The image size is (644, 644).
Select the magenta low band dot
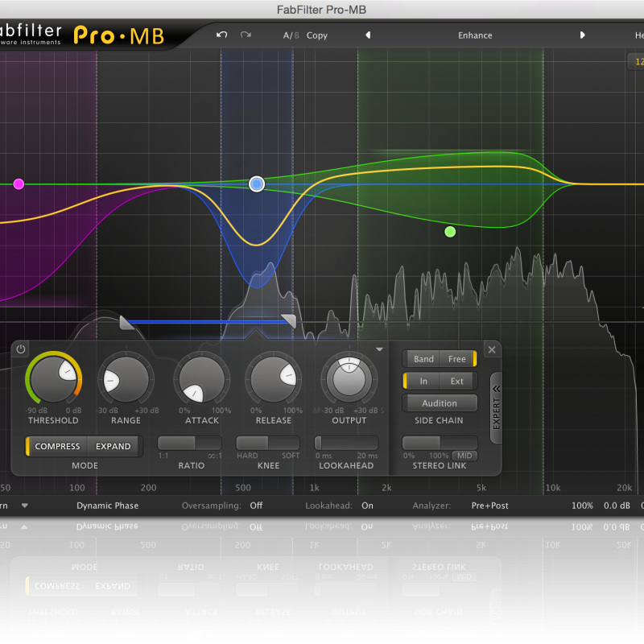pos(19,184)
